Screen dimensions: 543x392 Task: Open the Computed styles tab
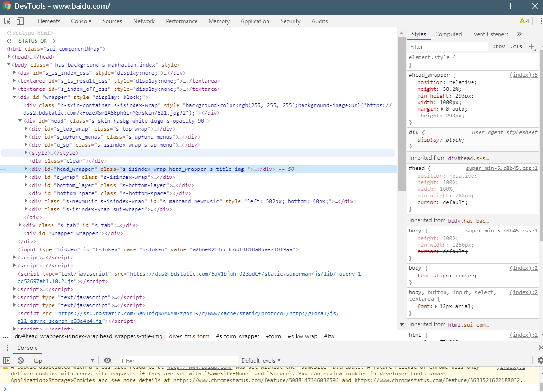pos(448,34)
